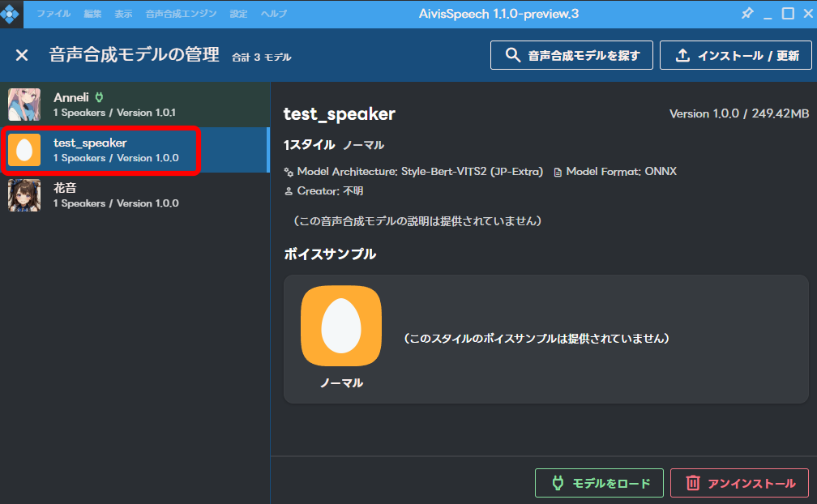
Task: Click test_speaker egg avatar in list
Action: pyautogui.click(x=24, y=150)
